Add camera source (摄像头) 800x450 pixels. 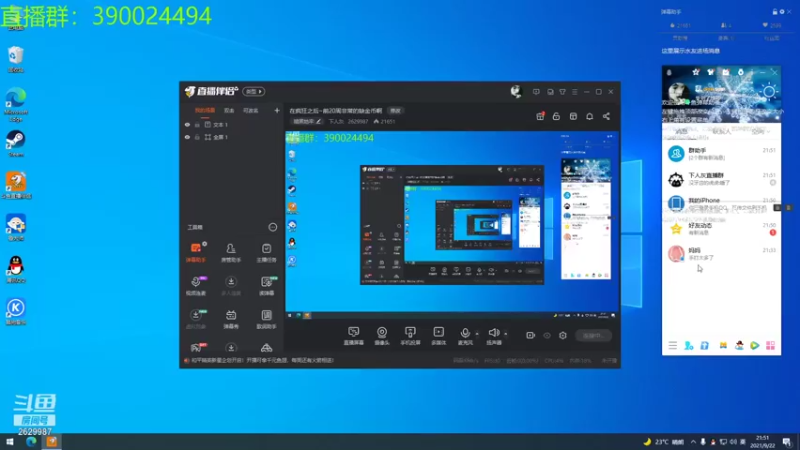382,336
